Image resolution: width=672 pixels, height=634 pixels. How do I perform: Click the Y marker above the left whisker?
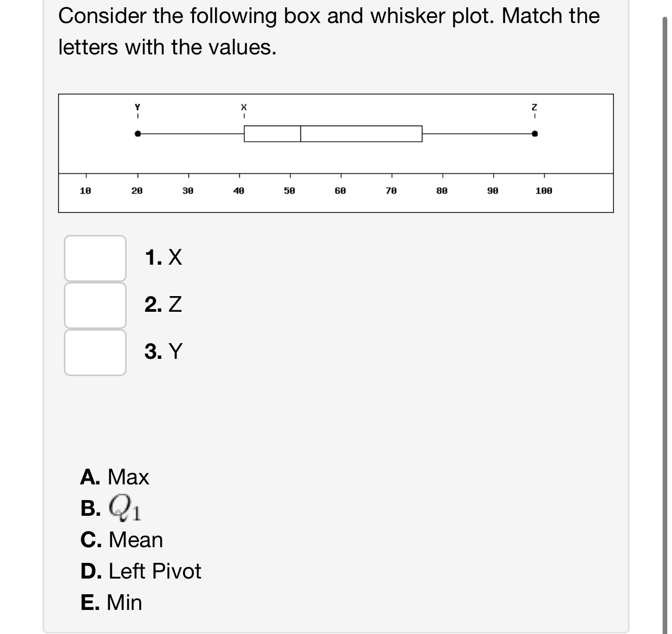[138, 108]
